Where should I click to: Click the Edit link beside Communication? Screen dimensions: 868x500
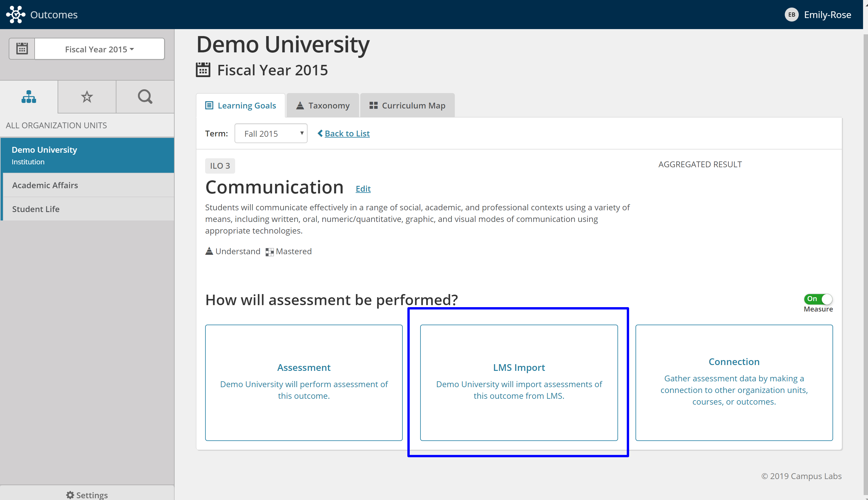[x=363, y=188]
